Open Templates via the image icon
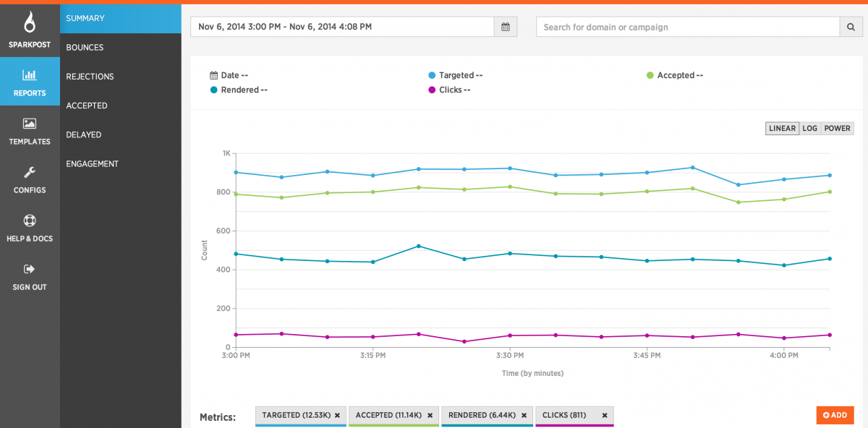 pos(30,124)
